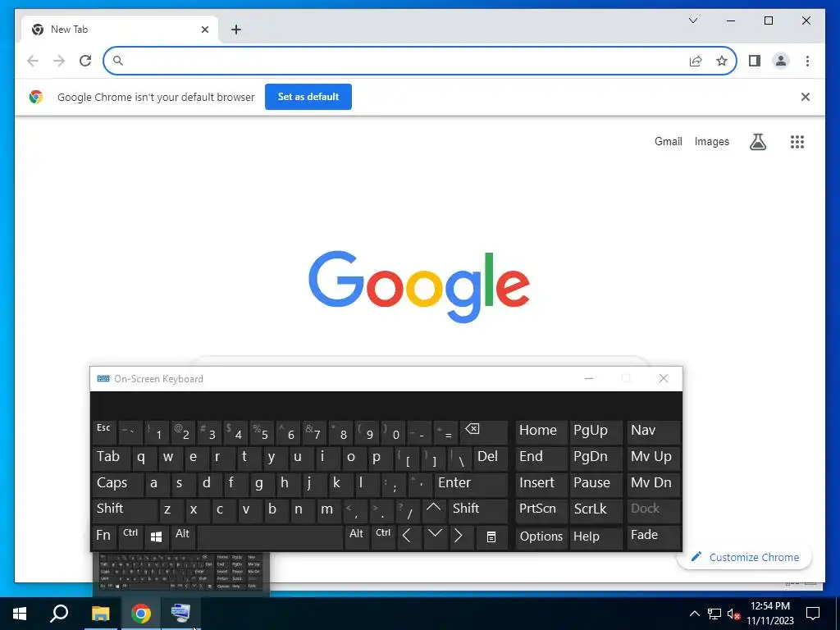Open On-Screen Keyboard Options
The image size is (840, 630).
(541, 536)
